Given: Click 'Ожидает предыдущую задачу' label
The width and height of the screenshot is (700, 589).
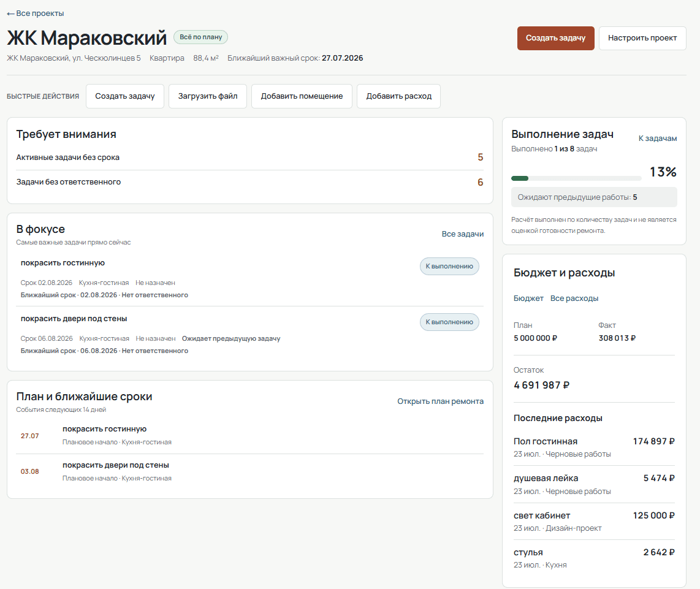Looking at the screenshot, I should coord(231,338).
